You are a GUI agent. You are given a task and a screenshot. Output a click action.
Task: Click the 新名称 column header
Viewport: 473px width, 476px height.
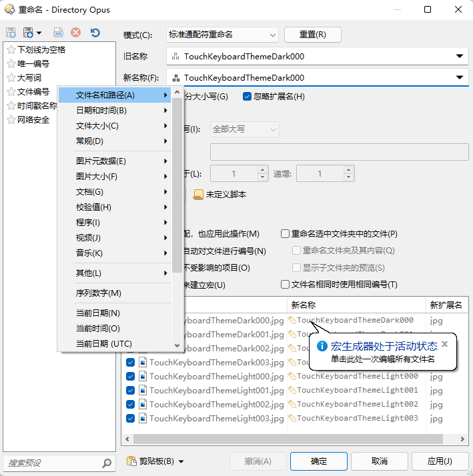356,305
